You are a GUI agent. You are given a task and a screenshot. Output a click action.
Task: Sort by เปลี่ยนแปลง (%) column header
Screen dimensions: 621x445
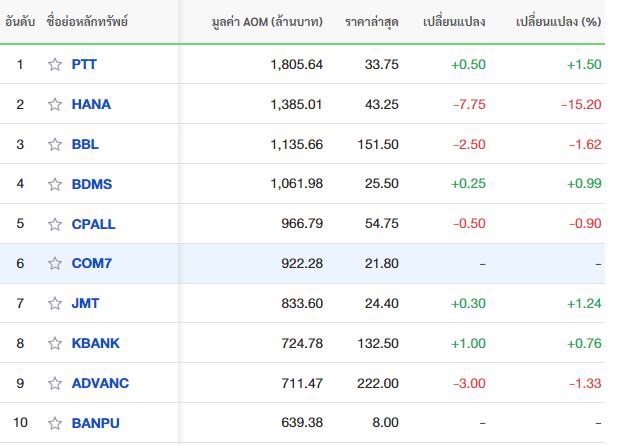[x=558, y=22]
